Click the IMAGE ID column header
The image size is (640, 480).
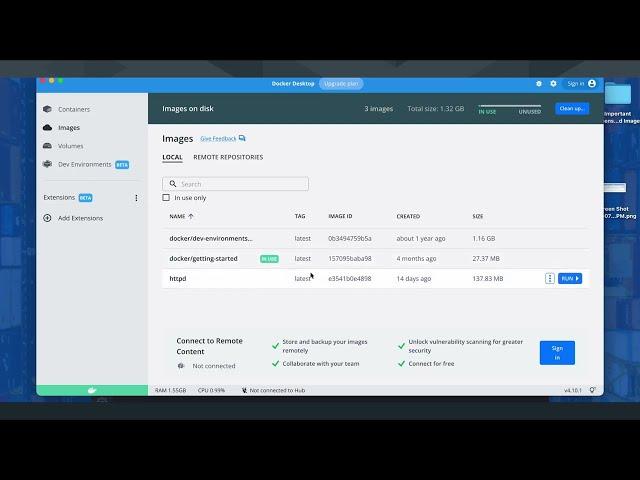340,216
